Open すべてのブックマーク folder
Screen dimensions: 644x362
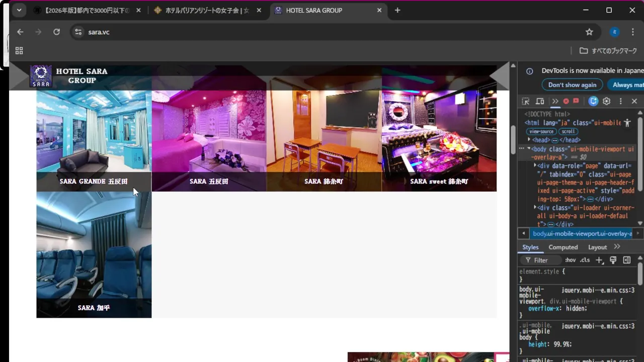[x=608, y=51]
